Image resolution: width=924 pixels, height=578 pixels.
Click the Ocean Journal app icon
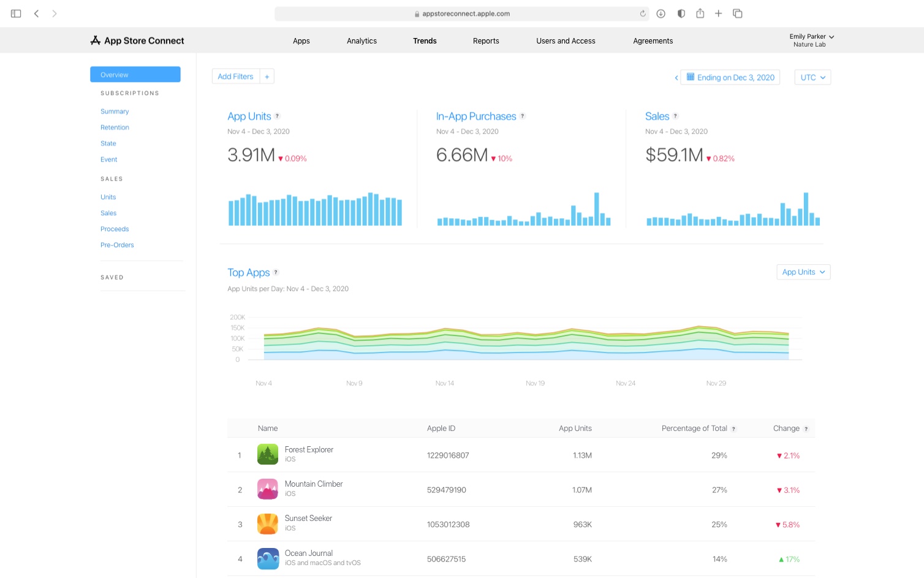[x=268, y=558]
